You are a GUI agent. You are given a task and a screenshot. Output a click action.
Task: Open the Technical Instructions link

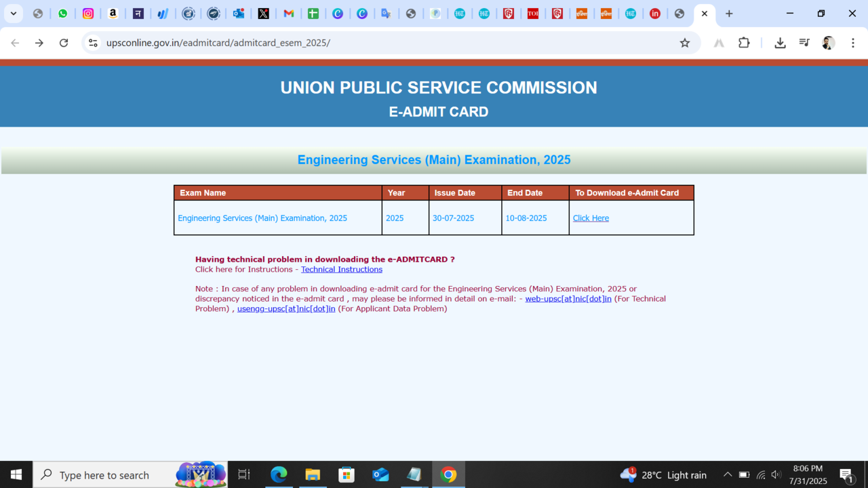341,269
